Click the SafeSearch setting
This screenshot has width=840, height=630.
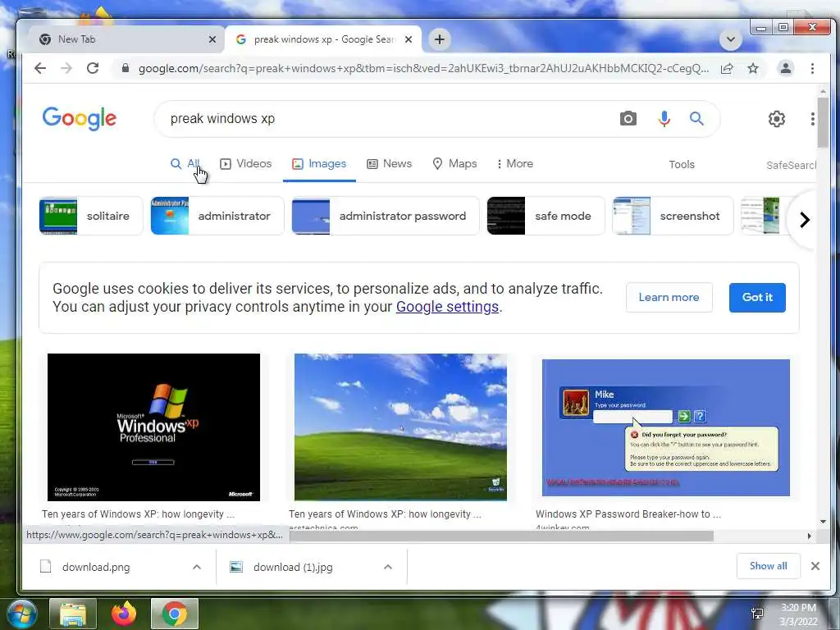[x=791, y=165]
